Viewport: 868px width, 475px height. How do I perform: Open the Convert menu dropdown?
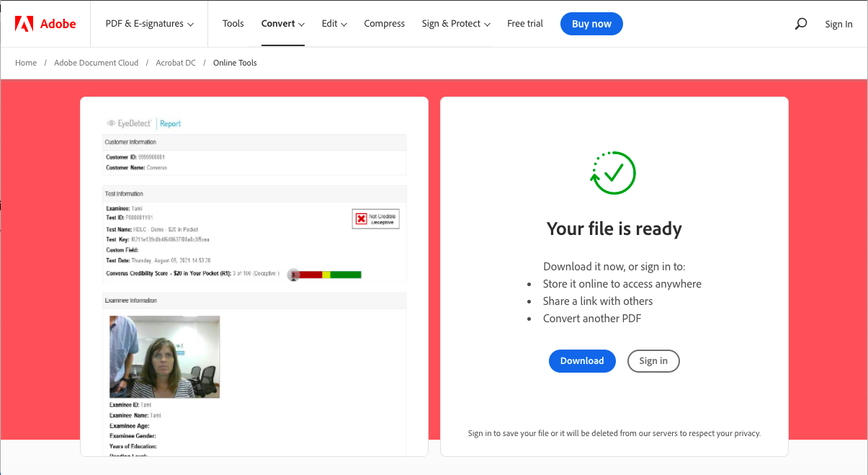tap(282, 24)
